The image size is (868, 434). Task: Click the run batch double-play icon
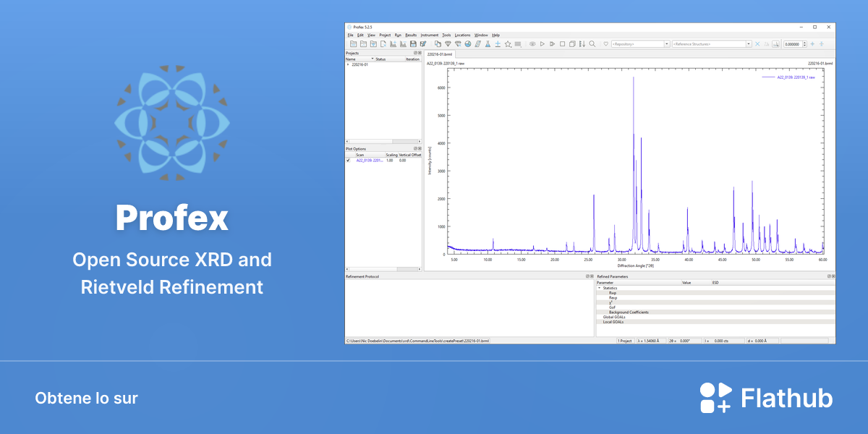point(552,43)
